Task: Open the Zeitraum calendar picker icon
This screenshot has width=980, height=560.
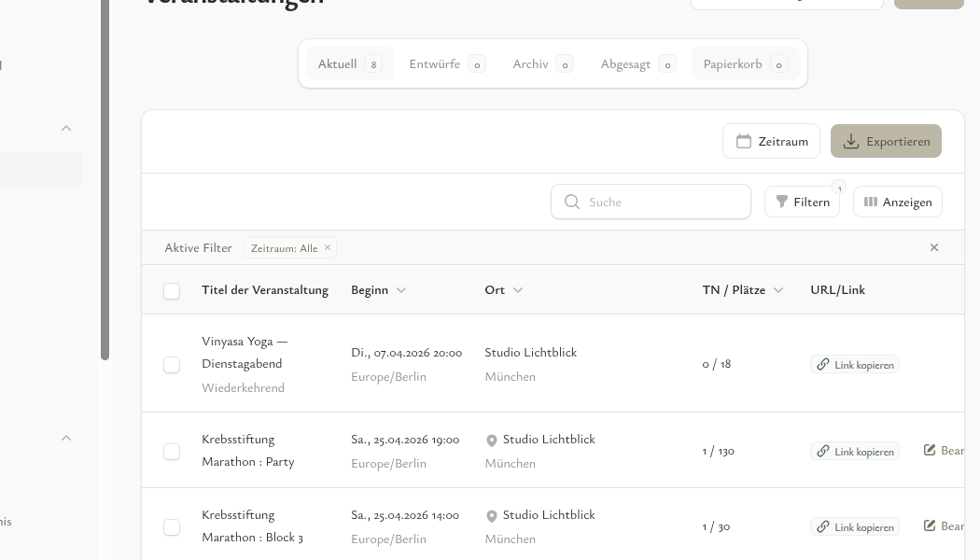Action: [744, 141]
